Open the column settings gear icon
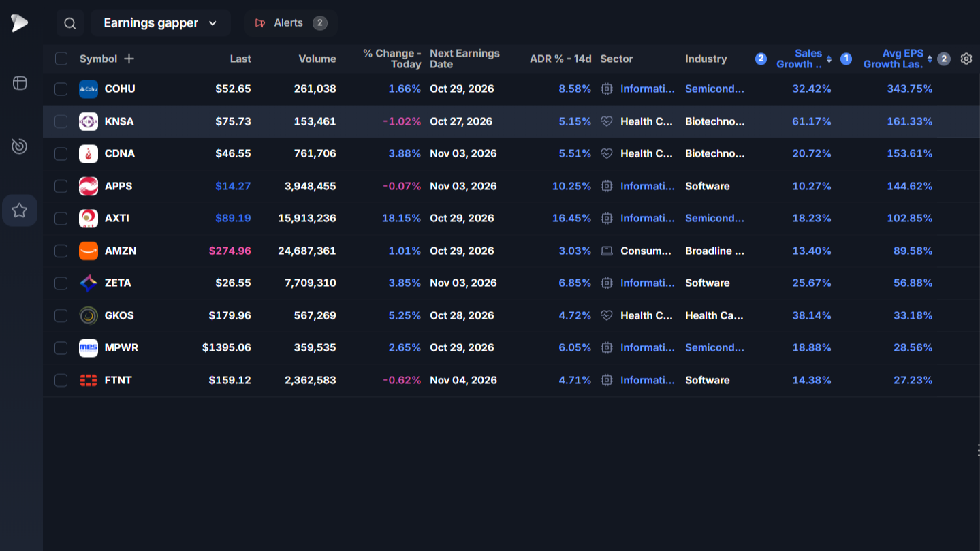Image resolution: width=980 pixels, height=551 pixels. pos(966,59)
